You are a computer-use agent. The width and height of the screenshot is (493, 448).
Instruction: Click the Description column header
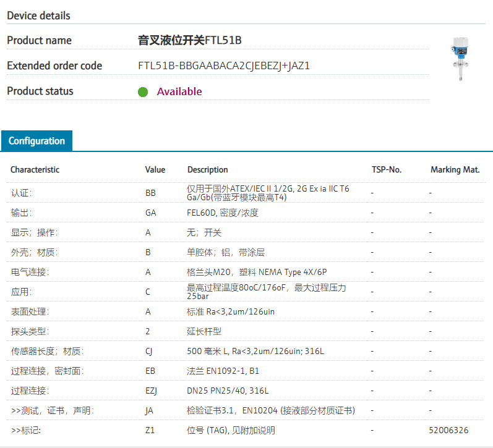tap(208, 170)
